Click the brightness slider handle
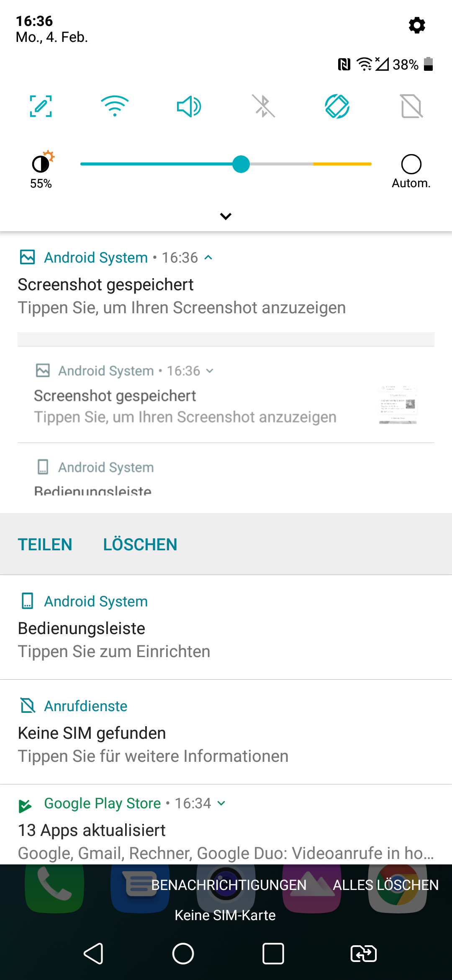The image size is (452, 980). coord(241,164)
